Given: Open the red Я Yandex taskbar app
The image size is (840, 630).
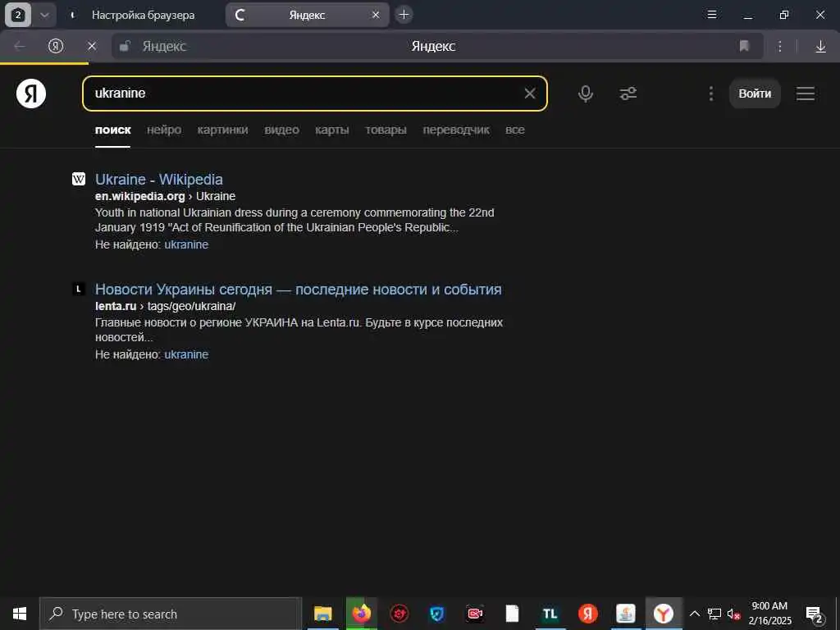Looking at the screenshot, I should coord(587,614).
